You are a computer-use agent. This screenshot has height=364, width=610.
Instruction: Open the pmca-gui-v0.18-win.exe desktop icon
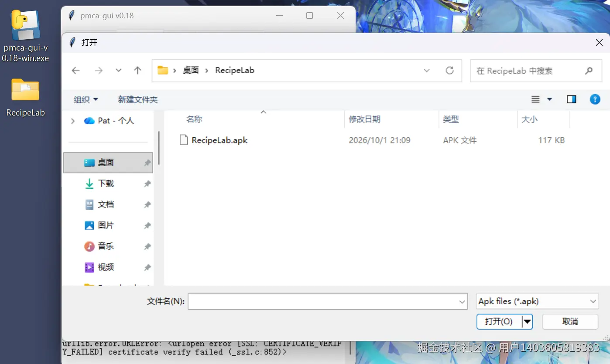(x=25, y=36)
